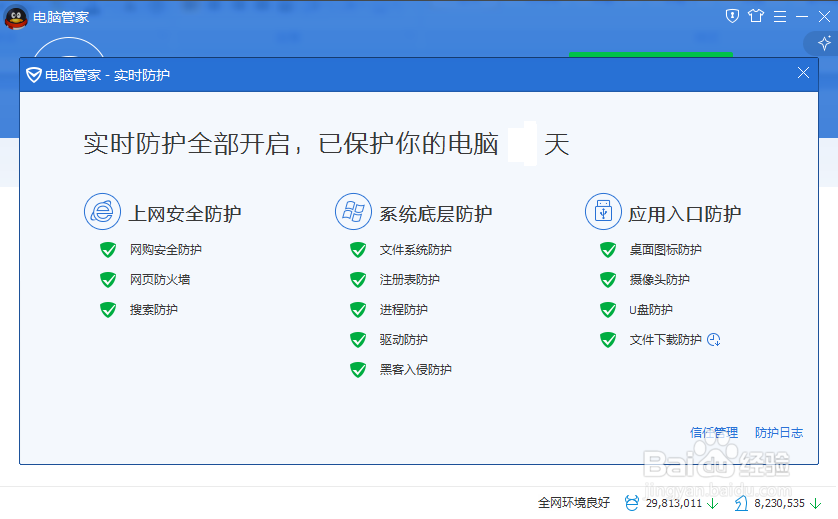Toggle the 注册表防护 green shield
The image size is (838, 519).
pos(358,280)
